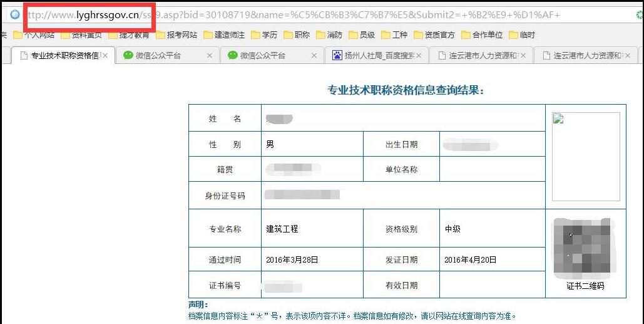The height and width of the screenshot is (324, 644).
Task: Close the 专业技术职称资格信息 tab
Action: click(x=105, y=56)
